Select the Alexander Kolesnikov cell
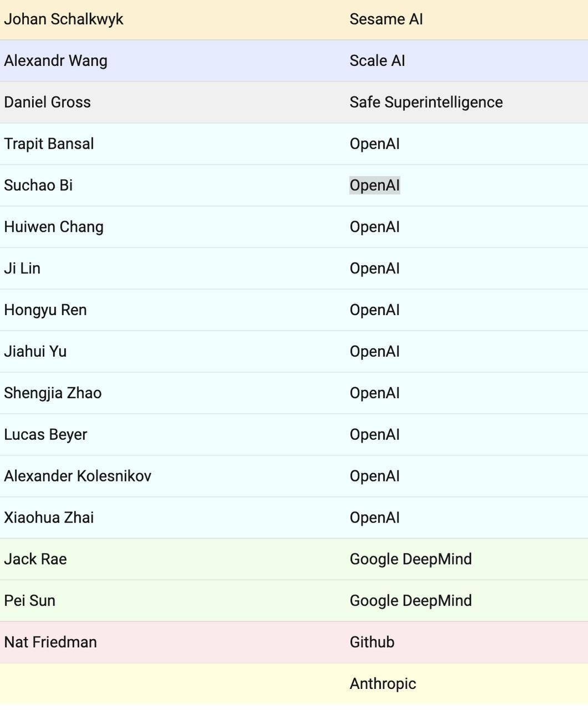Viewport: 588px width, 710px height. (x=78, y=476)
